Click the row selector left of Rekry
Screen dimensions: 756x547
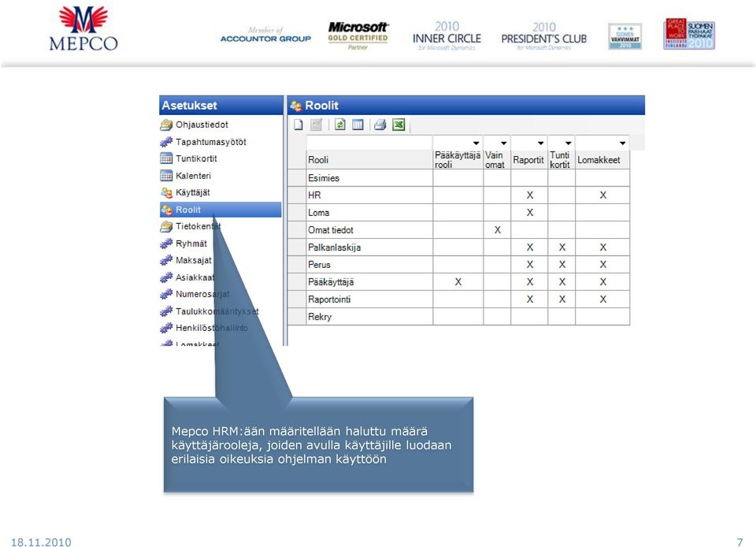(297, 317)
